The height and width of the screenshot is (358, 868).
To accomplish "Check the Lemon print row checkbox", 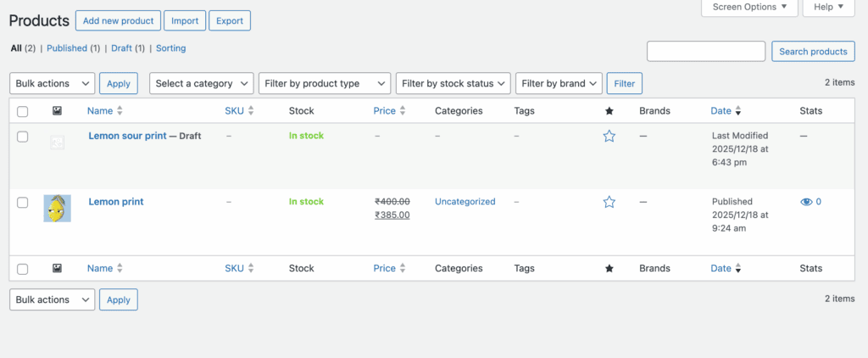I will click(x=22, y=202).
